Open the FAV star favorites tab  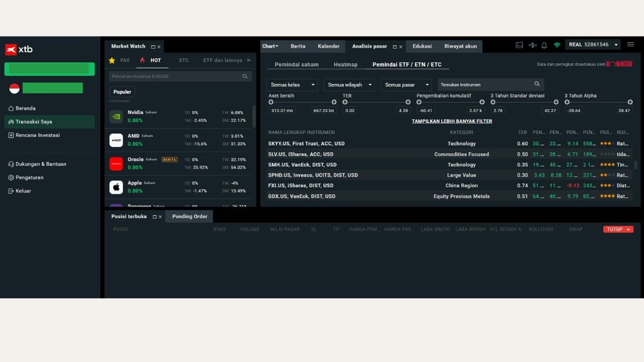tap(119, 61)
